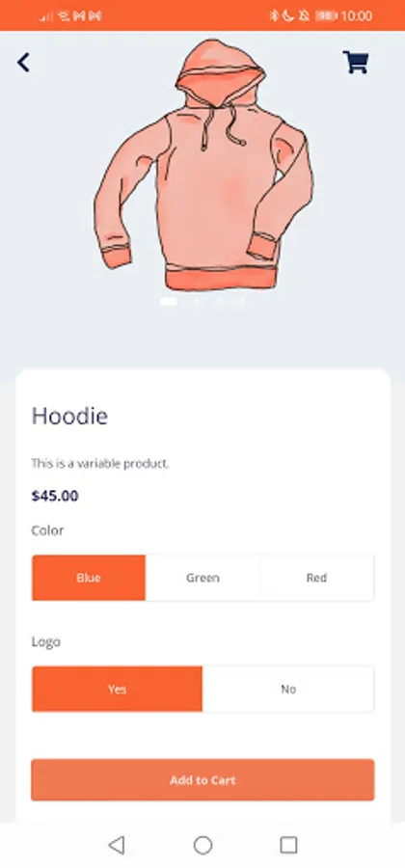Select Red color option
The image size is (405, 868).
point(316,578)
